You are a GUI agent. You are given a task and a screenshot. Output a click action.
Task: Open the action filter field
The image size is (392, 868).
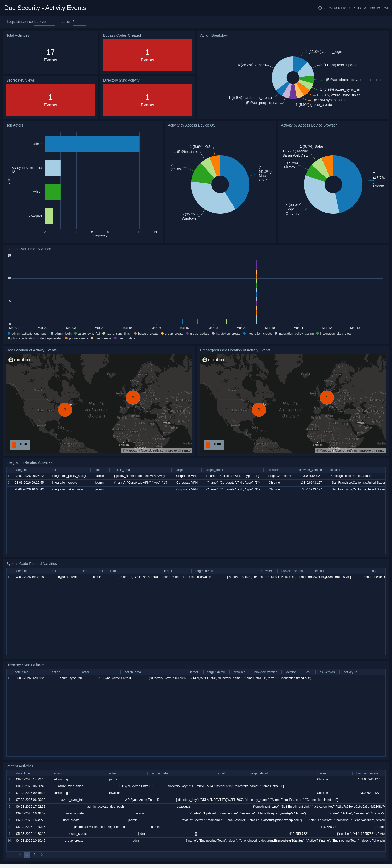pyautogui.click(x=79, y=22)
